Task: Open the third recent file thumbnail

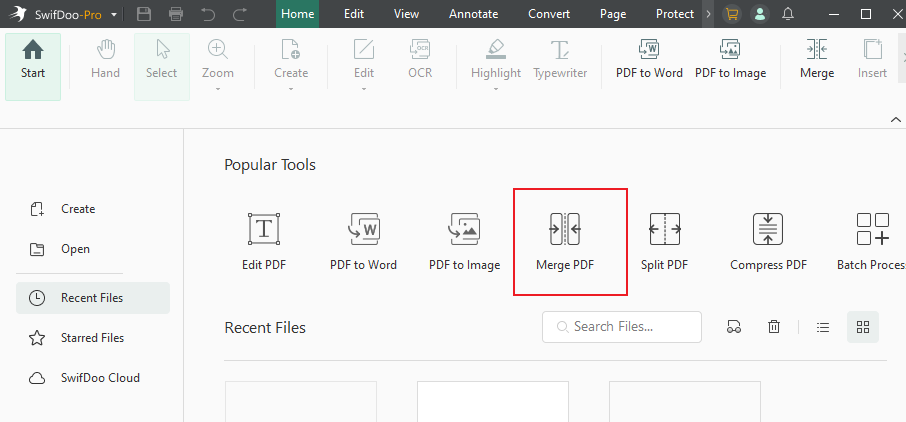Action: coord(685,401)
